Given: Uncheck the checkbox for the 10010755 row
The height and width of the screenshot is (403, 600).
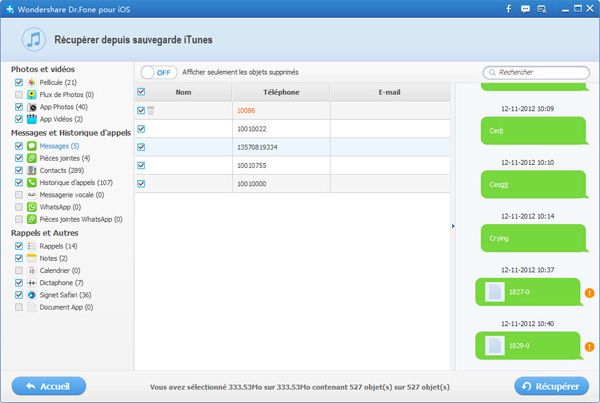Looking at the screenshot, I should pos(141,166).
